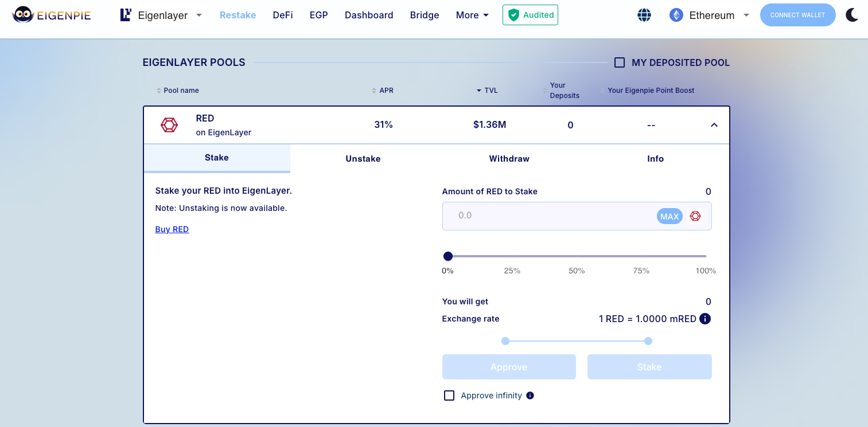868x427 pixels.
Task: Enable My Deposited Pool checkbox
Action: (x=620, y=62)
